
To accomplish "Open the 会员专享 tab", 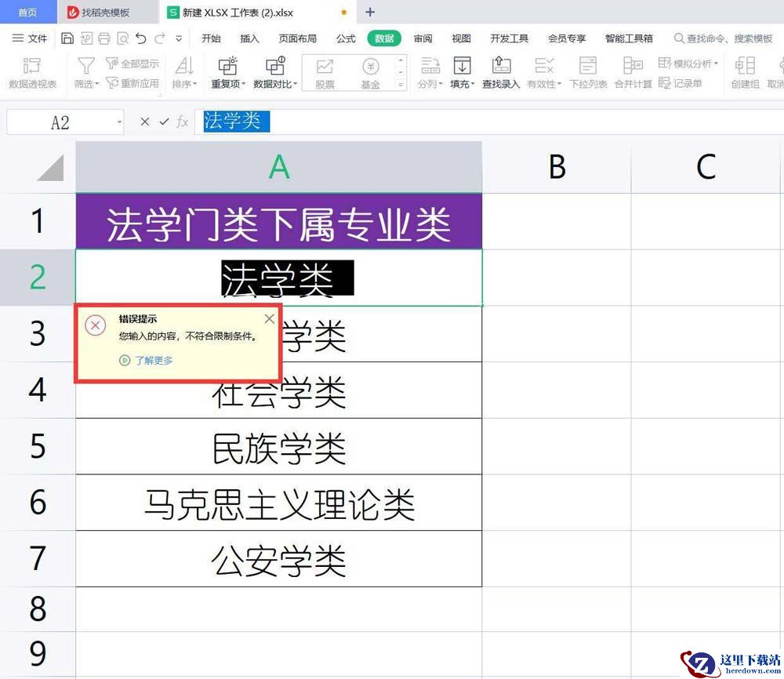I will coord(567,38).
